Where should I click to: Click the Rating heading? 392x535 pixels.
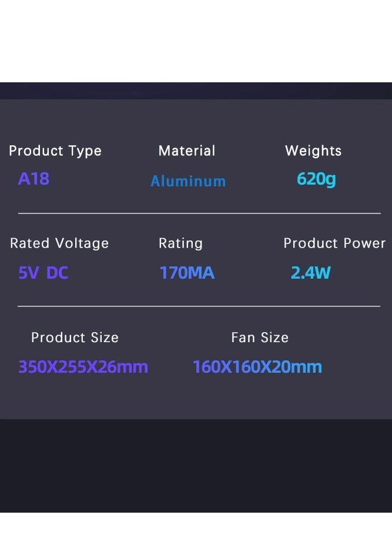[x=180, y=243]
